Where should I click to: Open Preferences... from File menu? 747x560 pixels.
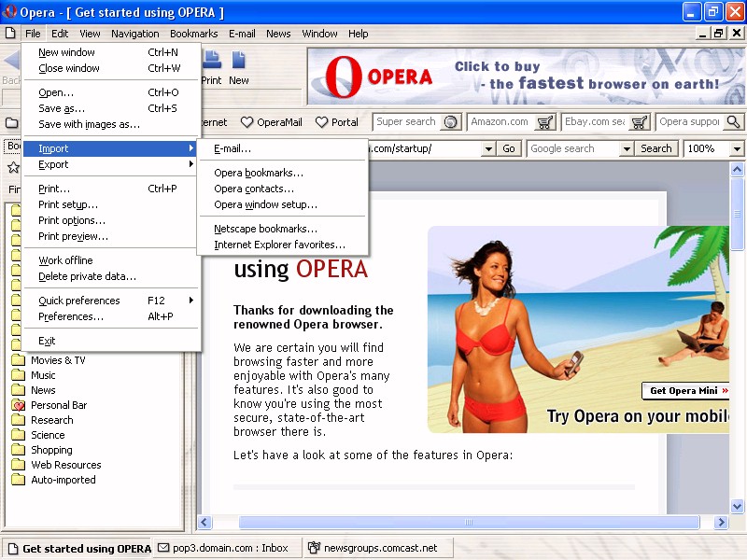point(111,316)
